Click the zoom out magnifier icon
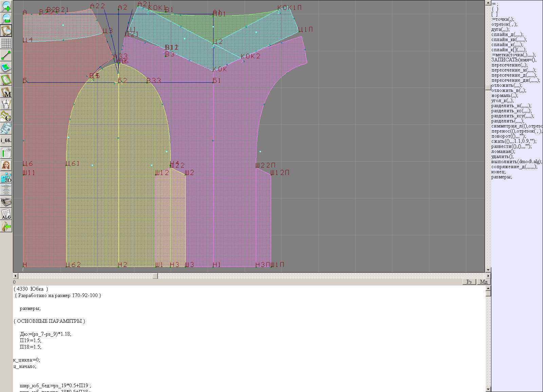Screen dimensions: 543x392 6,18
